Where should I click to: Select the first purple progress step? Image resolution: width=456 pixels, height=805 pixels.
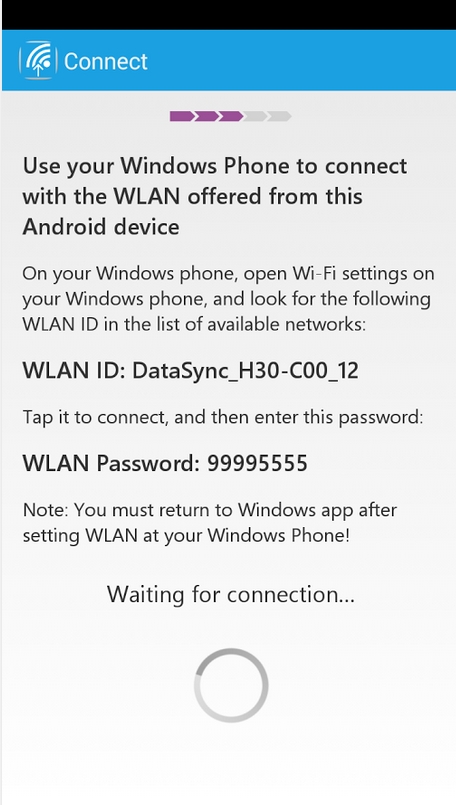182,117
